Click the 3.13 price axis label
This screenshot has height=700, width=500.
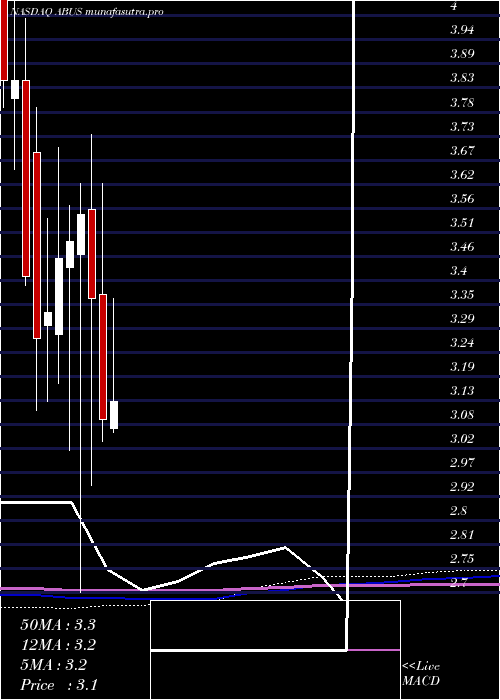pos(462,391)
